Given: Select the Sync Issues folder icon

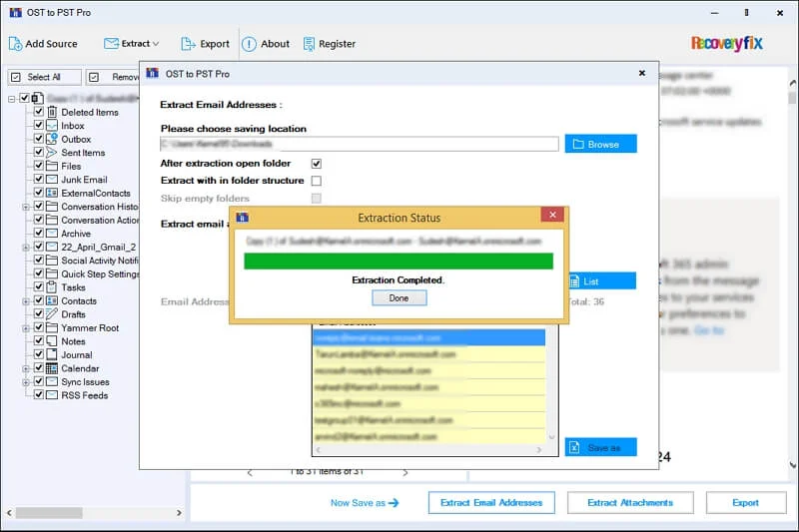Looking at the screenshot, I should coord(52,381).
